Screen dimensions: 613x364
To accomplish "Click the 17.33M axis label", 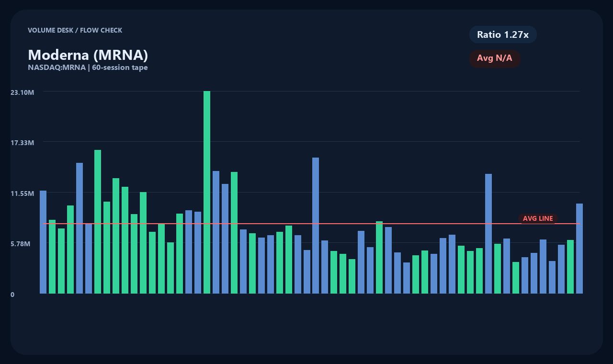I will (23, 143).
